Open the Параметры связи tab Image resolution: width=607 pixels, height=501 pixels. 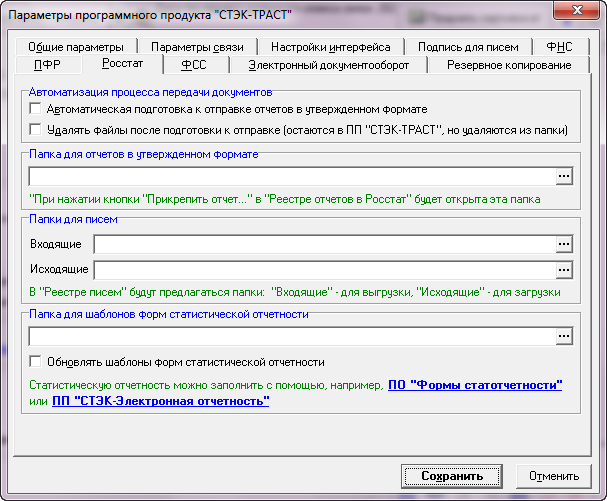point(197,47)
